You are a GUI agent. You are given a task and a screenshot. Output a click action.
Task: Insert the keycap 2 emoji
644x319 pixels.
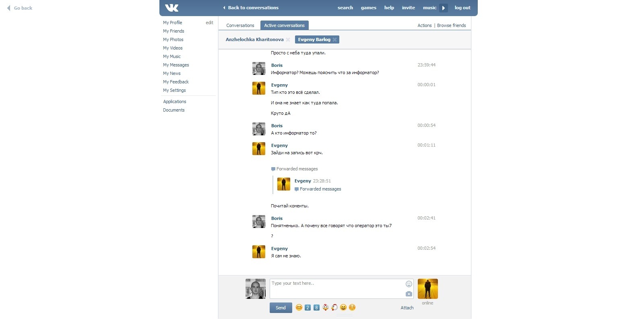(x=308, y=307)
